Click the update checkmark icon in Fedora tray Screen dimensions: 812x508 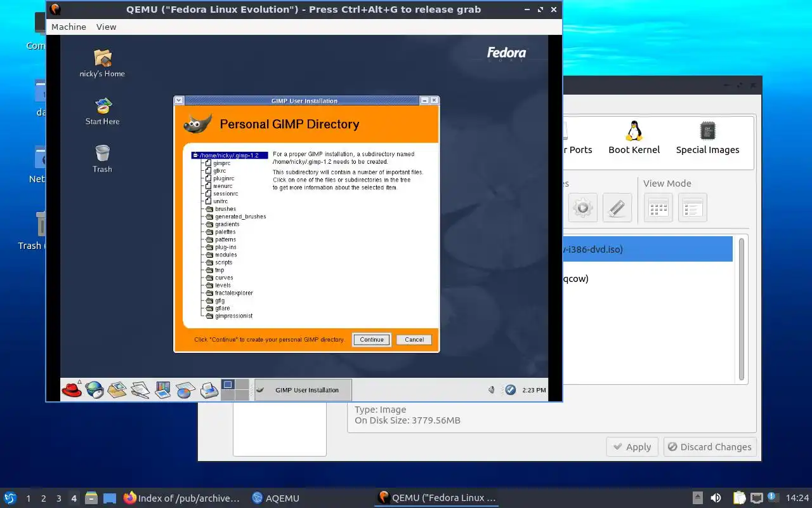(x=510, y=390)
